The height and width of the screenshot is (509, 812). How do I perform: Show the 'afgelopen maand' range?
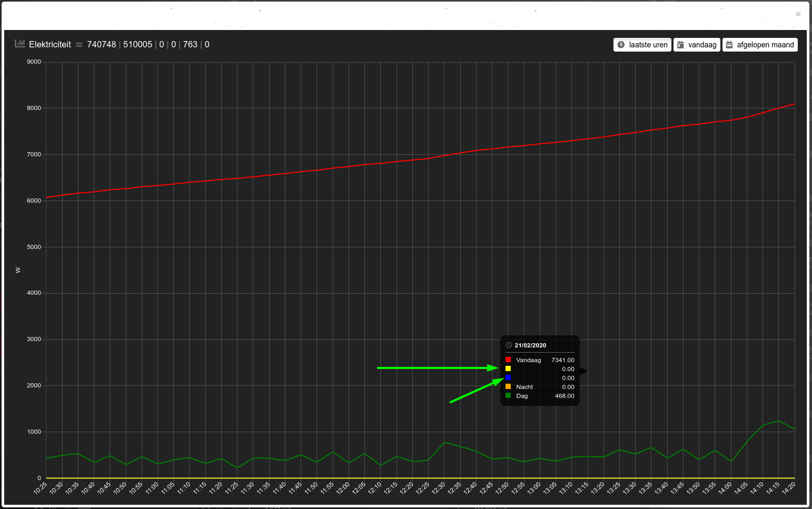(x=760, y=45)
